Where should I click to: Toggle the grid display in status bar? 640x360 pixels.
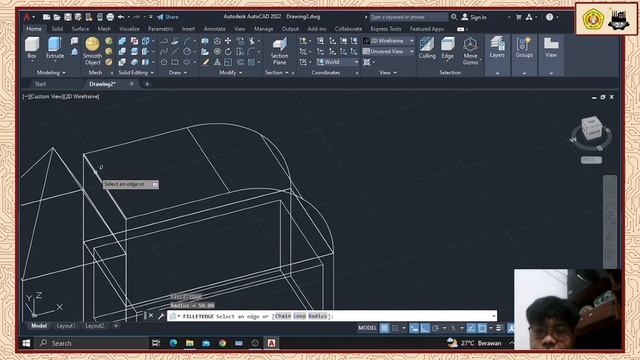[x=384, y=328]
